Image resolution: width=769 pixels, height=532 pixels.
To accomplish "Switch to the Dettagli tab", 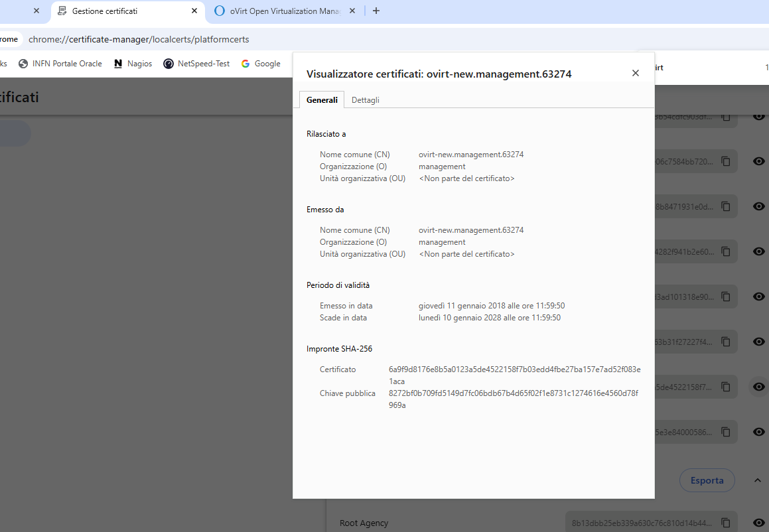I will [x=365, y=100].
